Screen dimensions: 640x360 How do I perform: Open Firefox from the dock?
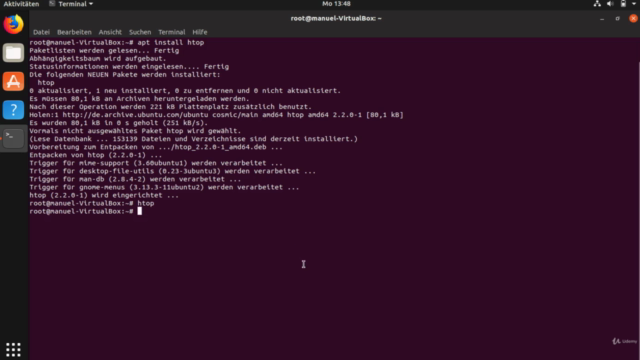click(13, 24)
